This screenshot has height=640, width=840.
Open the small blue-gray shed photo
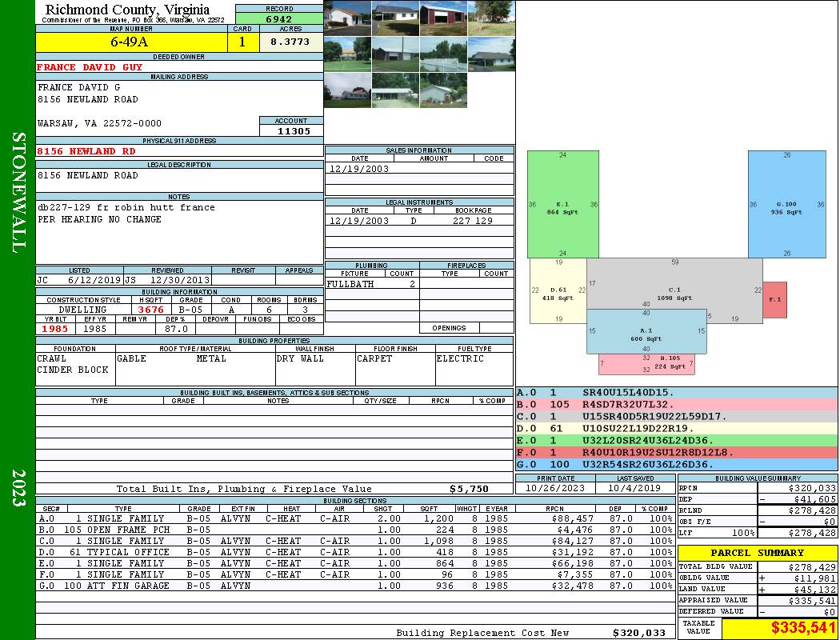pyautogui.click(x=443, y=90)
